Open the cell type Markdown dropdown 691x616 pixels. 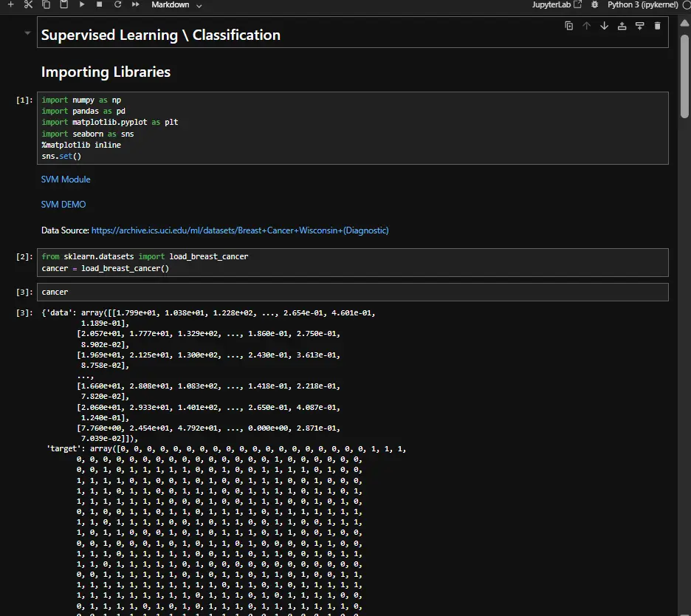[x=176, y=4]
